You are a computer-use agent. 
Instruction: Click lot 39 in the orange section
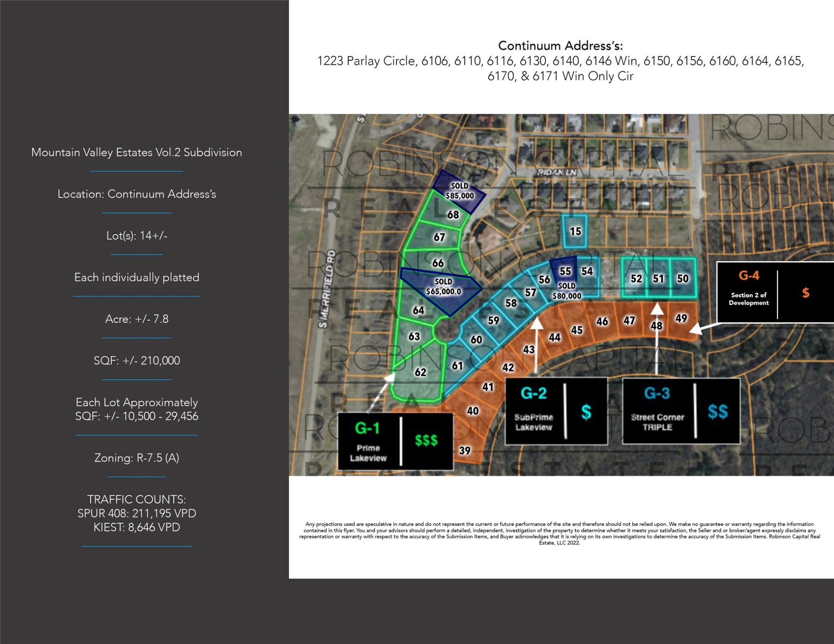(464, 450)
